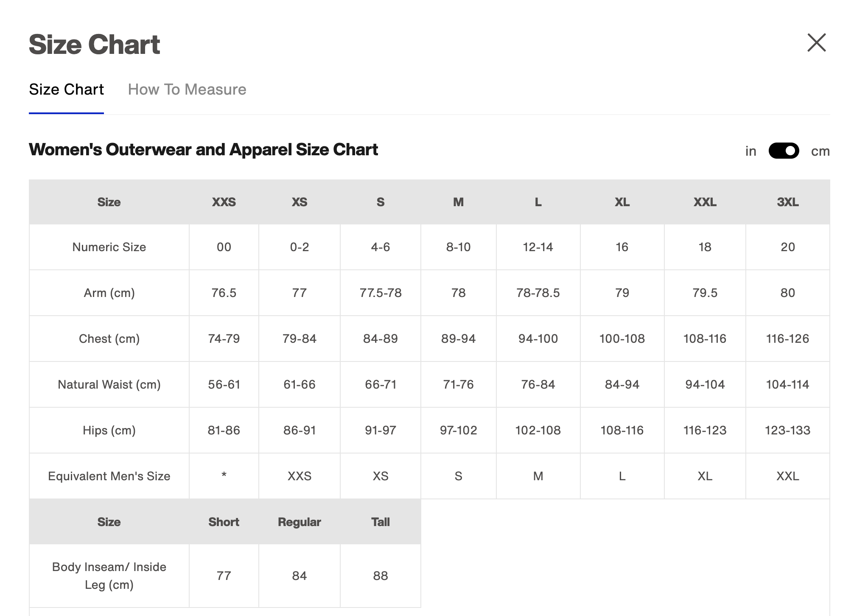
Task: Toggle the in/cm unit switch
Action: (784, 151)
